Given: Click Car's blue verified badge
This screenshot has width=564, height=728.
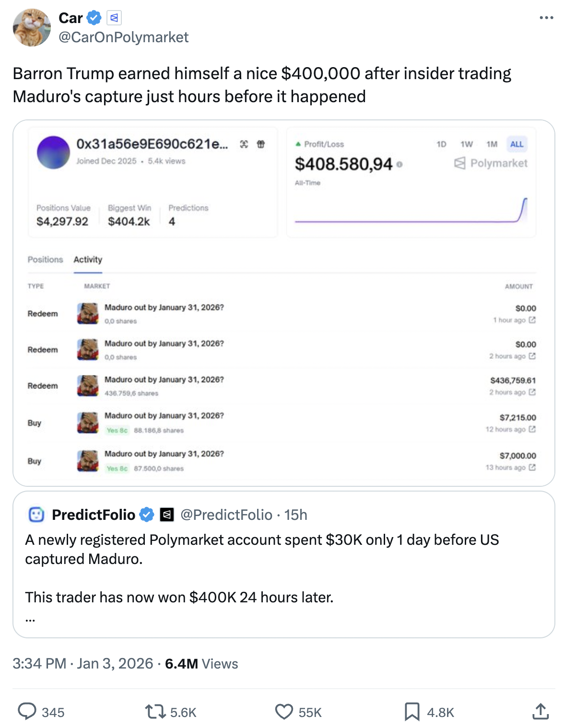Looking at the screenshot, I should [94, 18].
